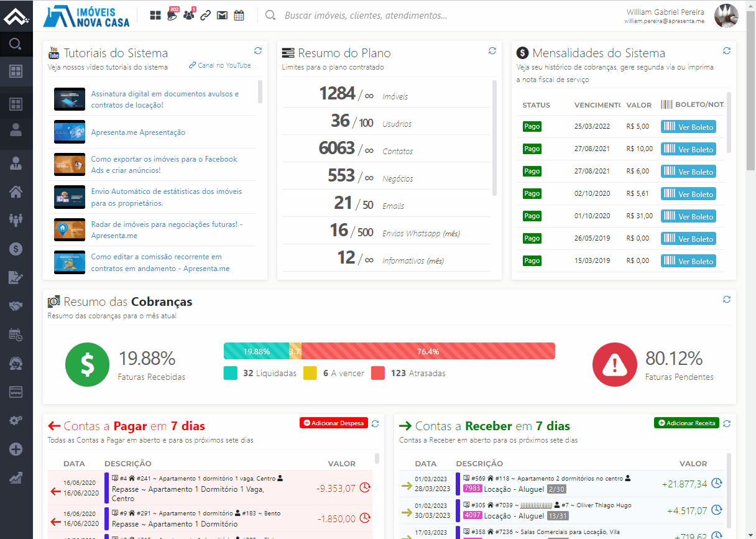Viewport: 756px width, 539px height.
Task: Refresh the Contas a Pagar panel
Action: click(x=375, y=424)
